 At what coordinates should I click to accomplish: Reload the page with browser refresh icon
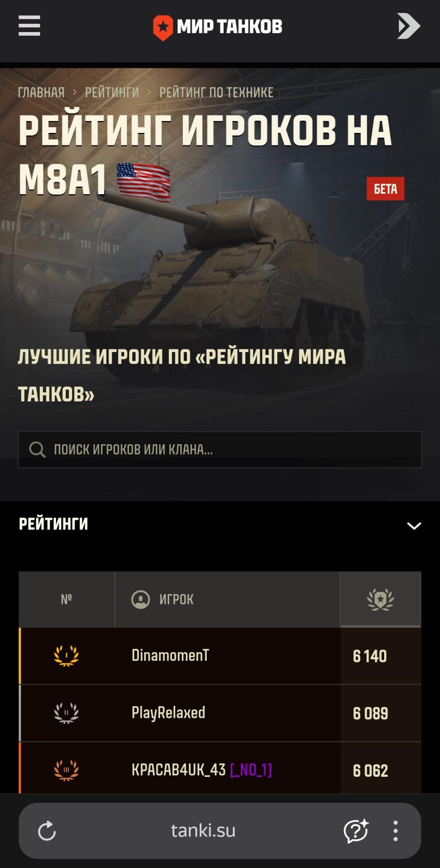click(47, 831)
